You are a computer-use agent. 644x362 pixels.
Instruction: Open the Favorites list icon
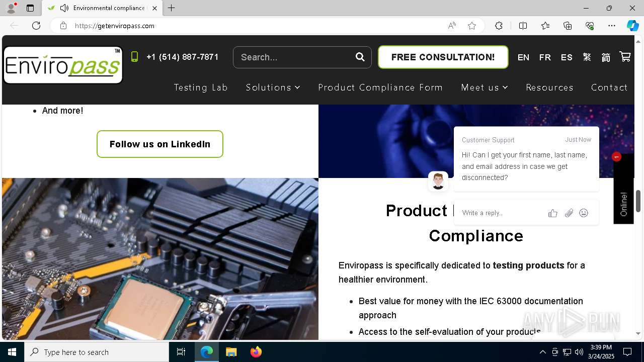(x=545, y=26)
